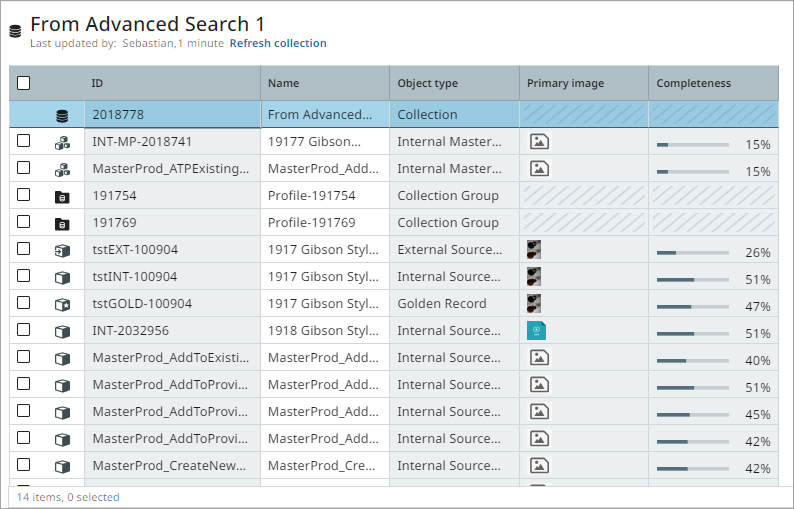Click the 26% completeness bar for tstEXT-100904

pos(692,253)
